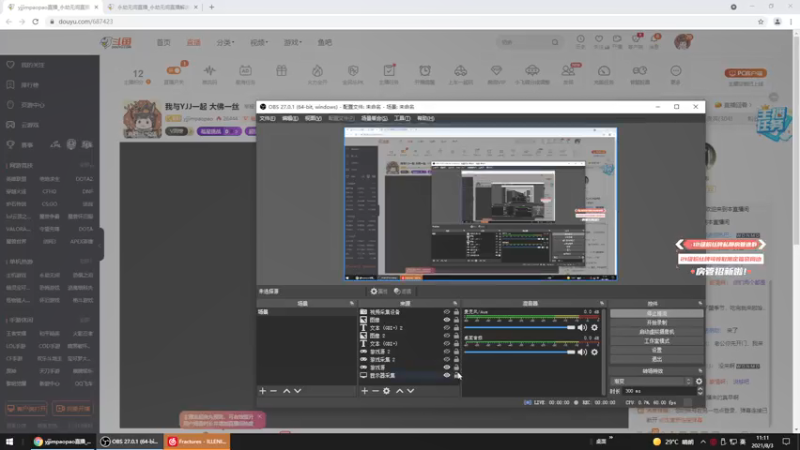Image resolution: width=800 pixels, height=450 pixels.
Task: Expand the 游戏 dropdown in Douyu navigation
Action: (292, 42)
